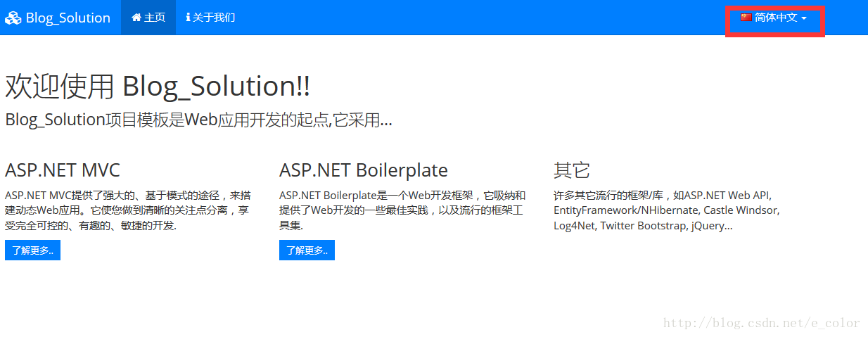The width and height of the screenshot is (868, 337).
Task: Click the Blog_Solution项目模板 subtitle text
Action: tap(198, 120)
